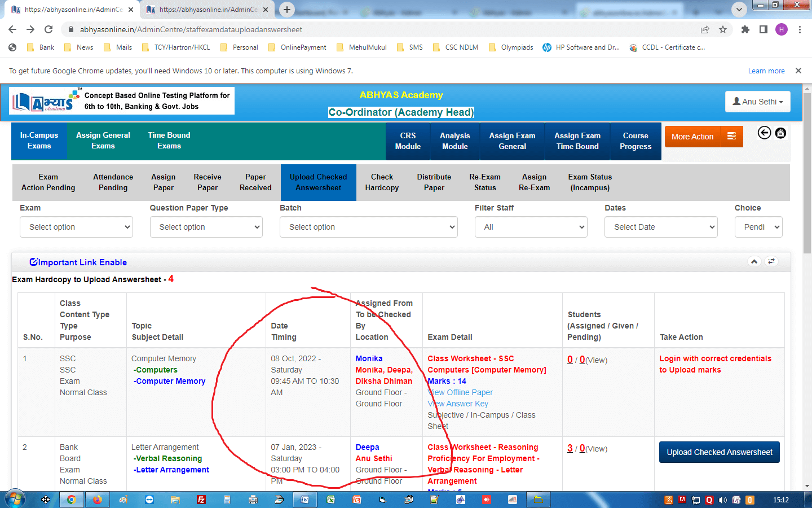Screen dimensions: 812x508
Task: Open the Analysis Module menu item
Action: tap(454, 141)
